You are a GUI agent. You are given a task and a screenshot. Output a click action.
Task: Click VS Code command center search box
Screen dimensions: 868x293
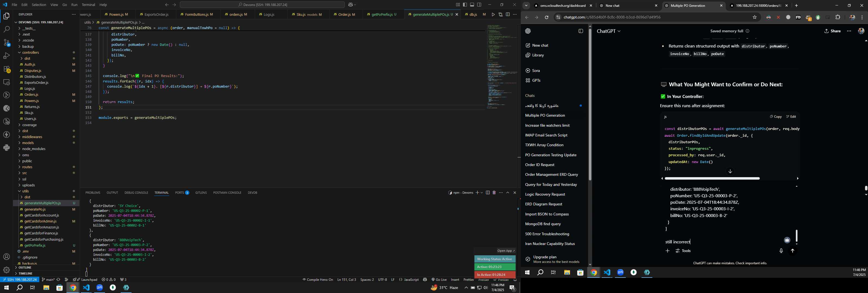(262, 5)
